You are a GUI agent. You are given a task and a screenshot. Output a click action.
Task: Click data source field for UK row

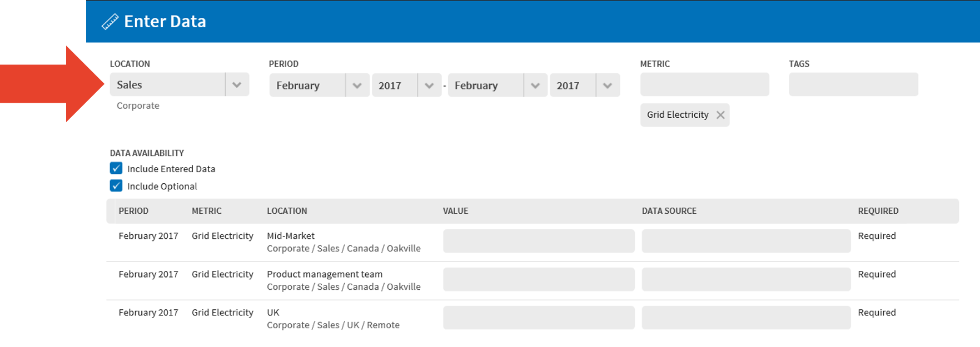click(745, 318)
